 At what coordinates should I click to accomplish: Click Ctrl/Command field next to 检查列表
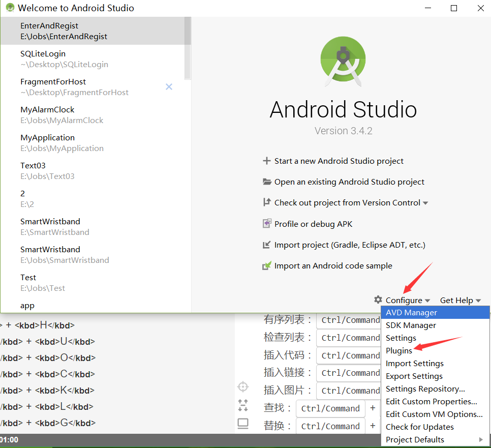(349, 338)
